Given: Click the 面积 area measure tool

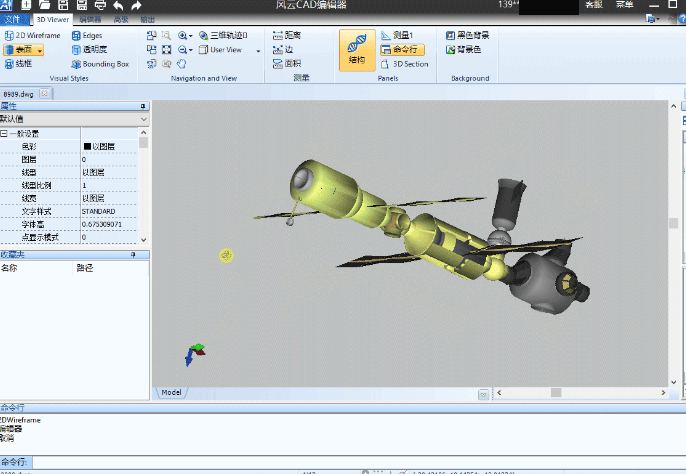Looking at the screenshot, I should pos(286,63).
